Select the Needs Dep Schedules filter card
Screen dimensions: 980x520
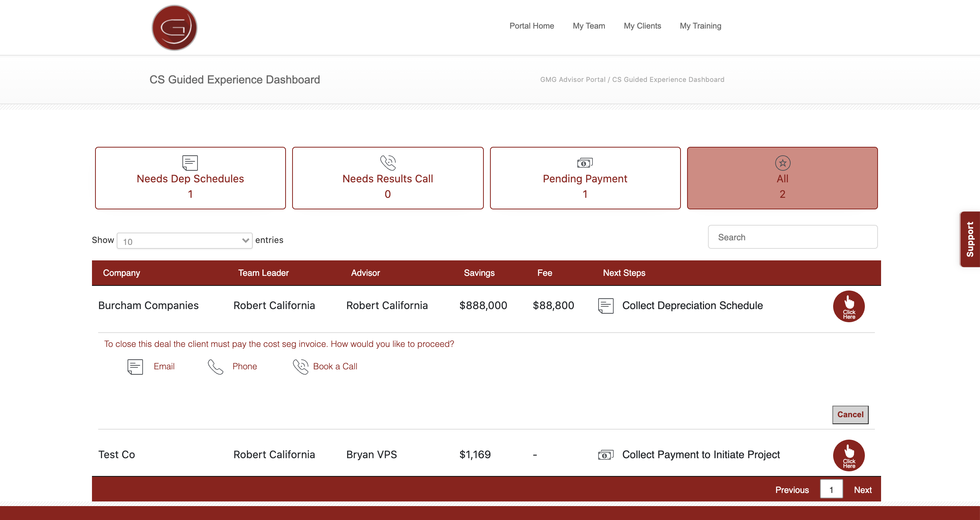click(190, 178)
